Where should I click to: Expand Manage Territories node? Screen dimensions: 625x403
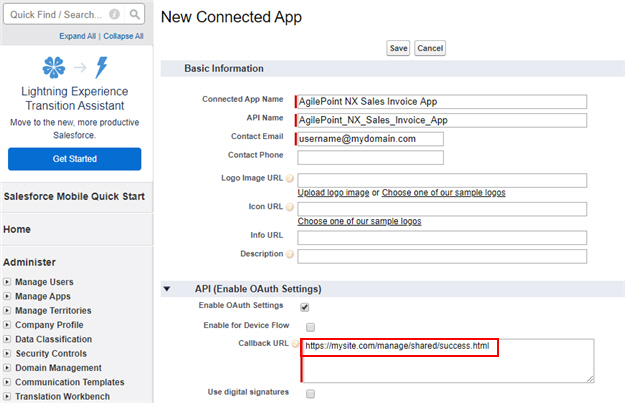coord(7,311)
